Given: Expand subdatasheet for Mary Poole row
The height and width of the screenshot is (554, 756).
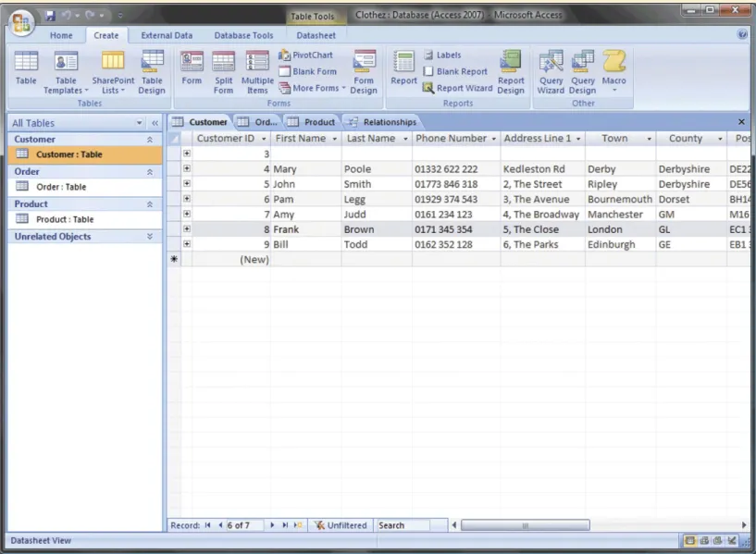Looking at the screenshot, I should tap(187, 168).
